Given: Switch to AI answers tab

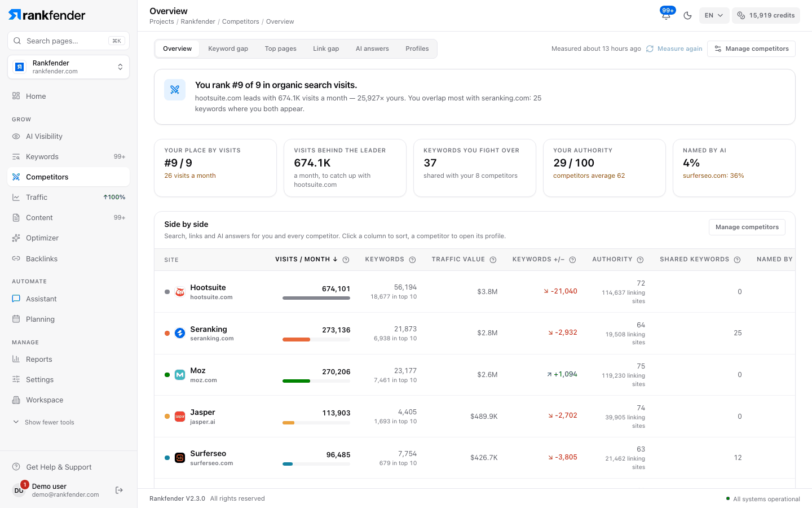Looking at the screenshot, I should [x=372, y=49].
